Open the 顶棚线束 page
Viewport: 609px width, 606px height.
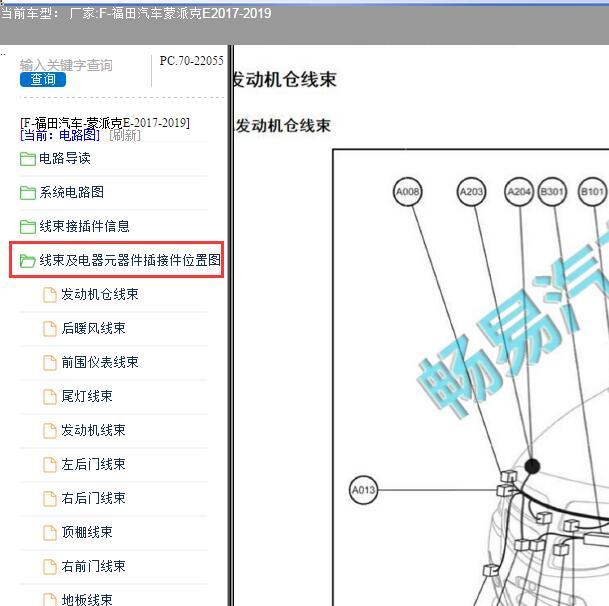tap(87, 533)
